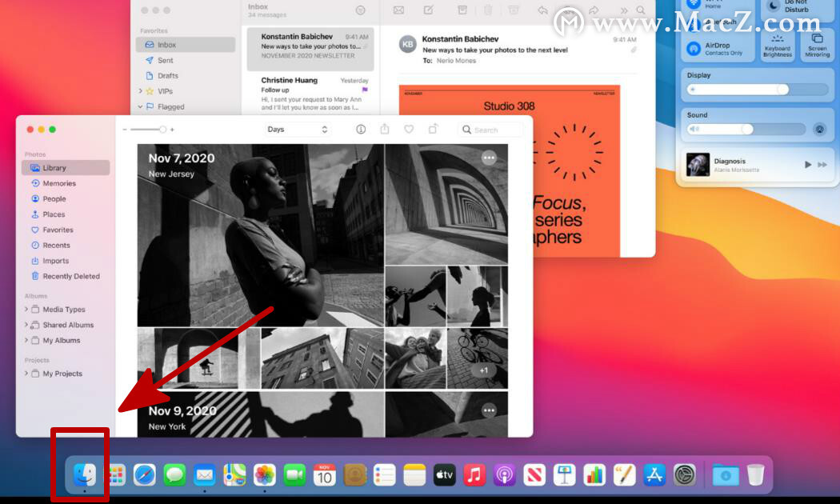Open Finder from the Dock
The image size is (840, 504).
coord(84,474)
